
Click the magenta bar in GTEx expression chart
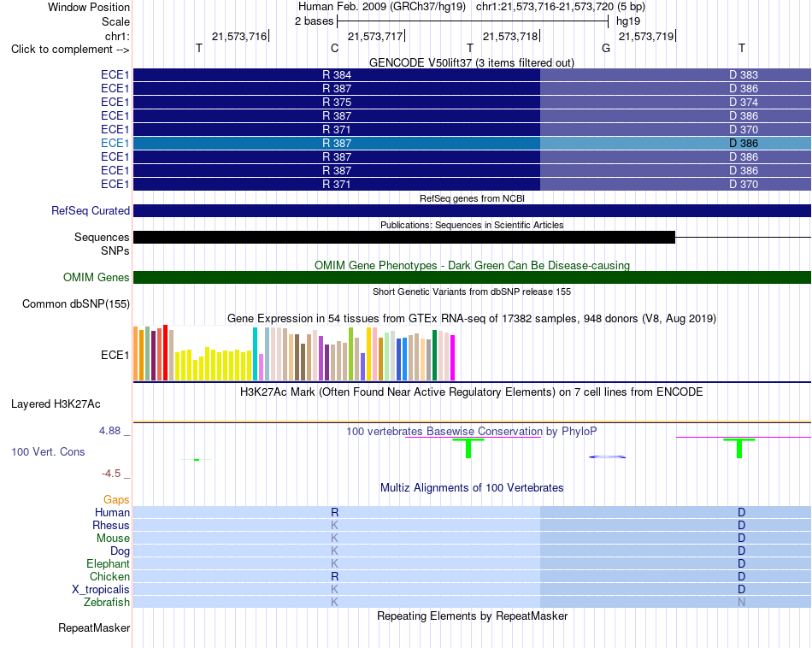coord(453,358)
